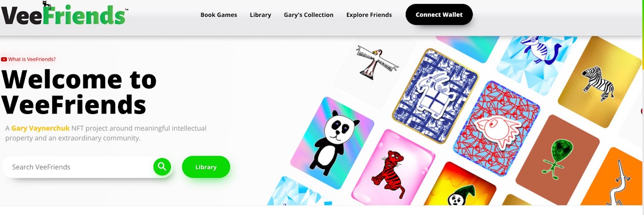Viewport: 644px width, 215px height.
Task: Click the Connect Wallet button
Action: [x=439, y=14]
